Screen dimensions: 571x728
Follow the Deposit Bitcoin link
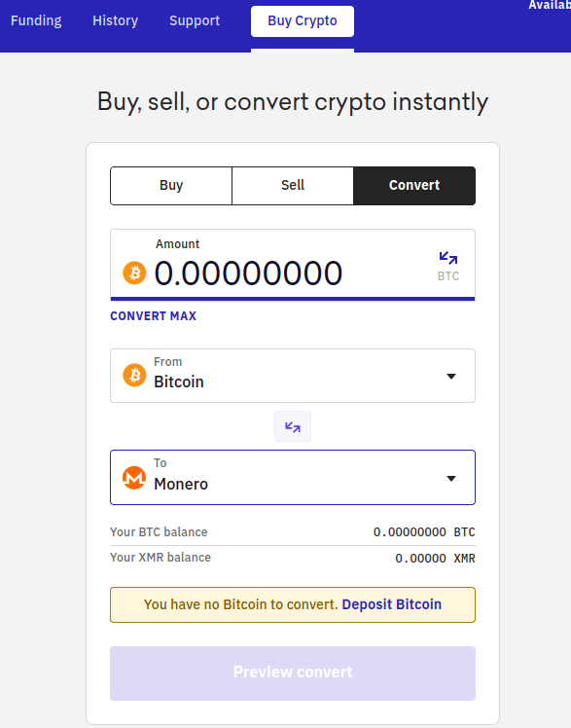(x=391, y=604)
